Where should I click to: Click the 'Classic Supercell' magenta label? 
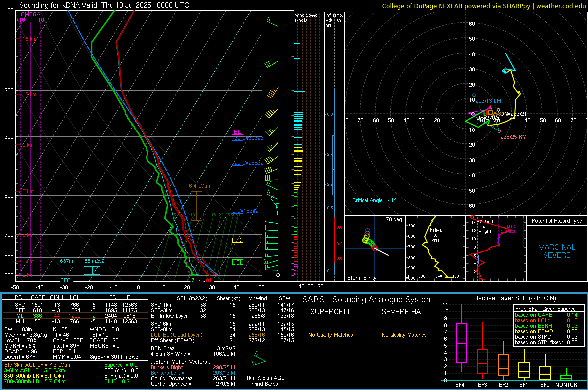pos(509,229)
